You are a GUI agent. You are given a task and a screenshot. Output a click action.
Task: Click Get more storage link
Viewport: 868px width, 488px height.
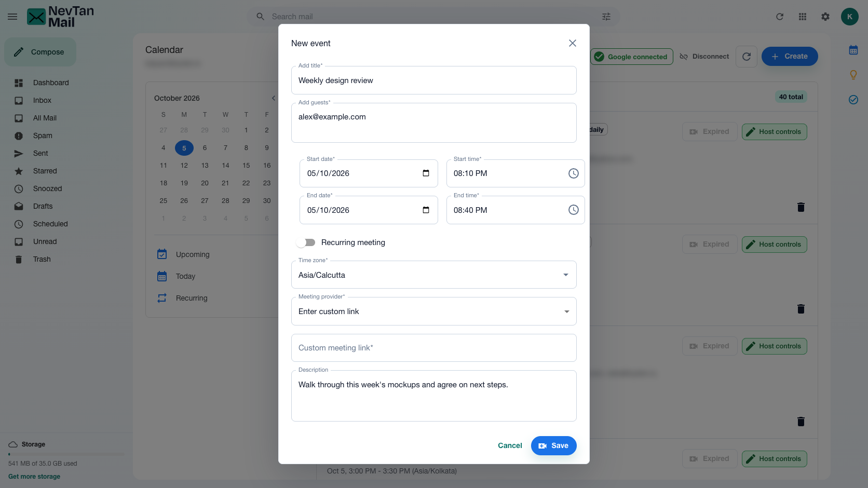pyautogui.click(x=34, y=477)
